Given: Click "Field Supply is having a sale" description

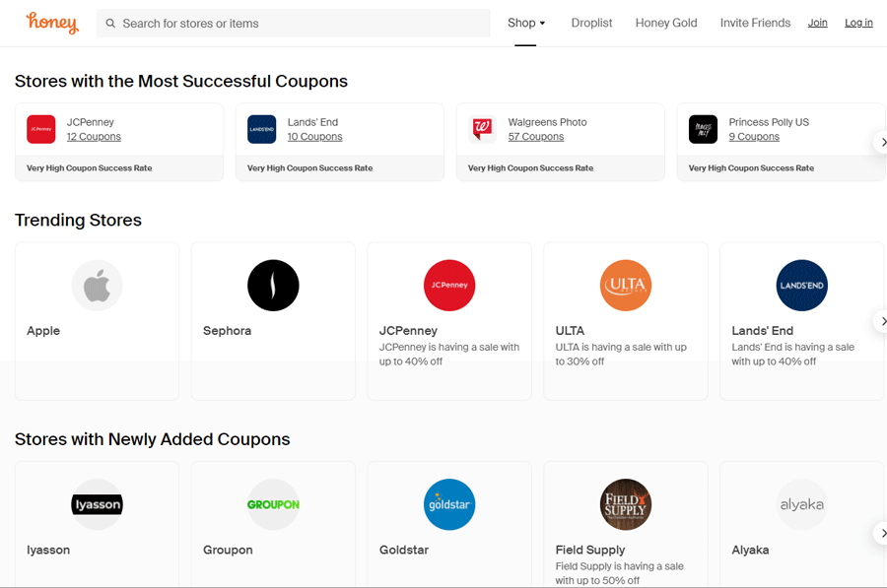Looking at the screenshot, I should coord(620,573).
